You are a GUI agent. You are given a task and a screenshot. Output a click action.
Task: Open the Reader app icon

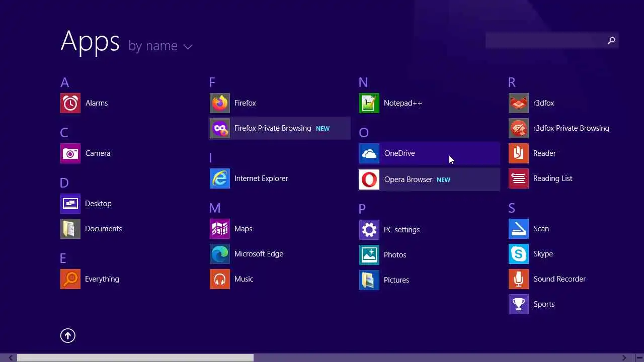coord(519,153)
